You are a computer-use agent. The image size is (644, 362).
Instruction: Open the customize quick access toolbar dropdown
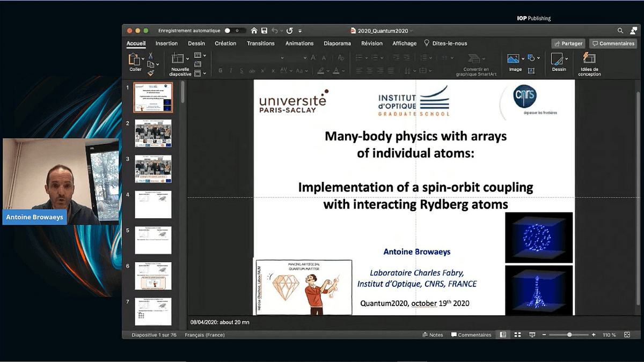[x=300, y=31]
